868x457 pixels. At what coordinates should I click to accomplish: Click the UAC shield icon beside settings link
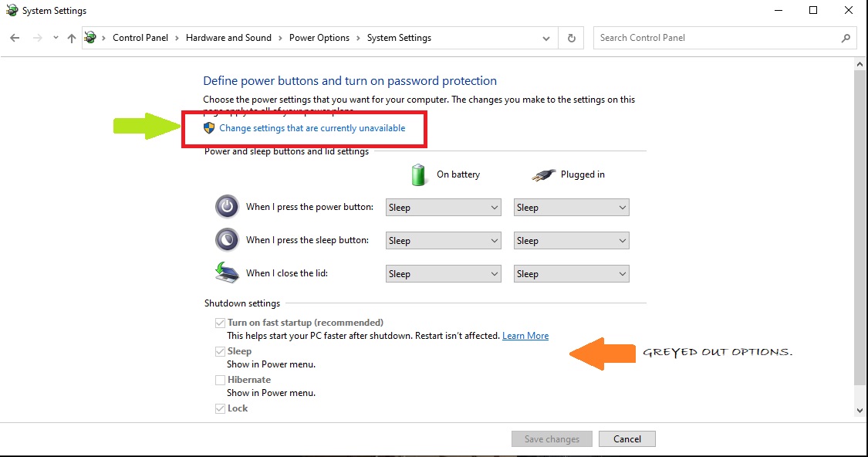[x=209, y=128]
